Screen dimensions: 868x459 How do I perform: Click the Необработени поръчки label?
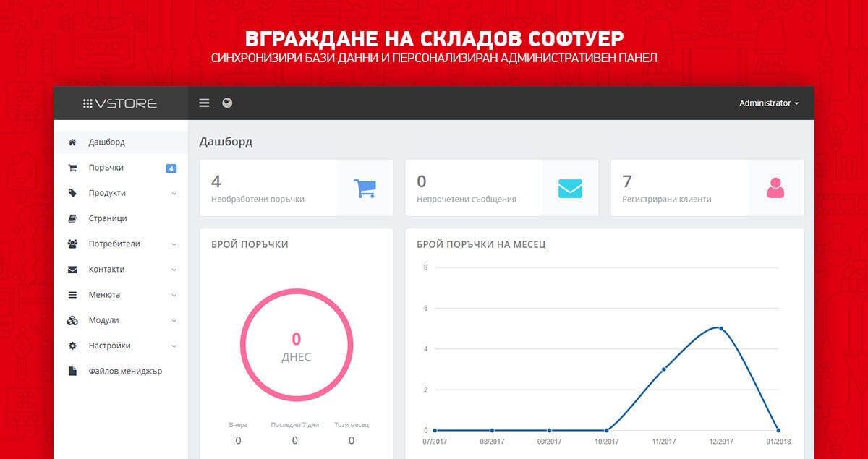click(258, 199)
